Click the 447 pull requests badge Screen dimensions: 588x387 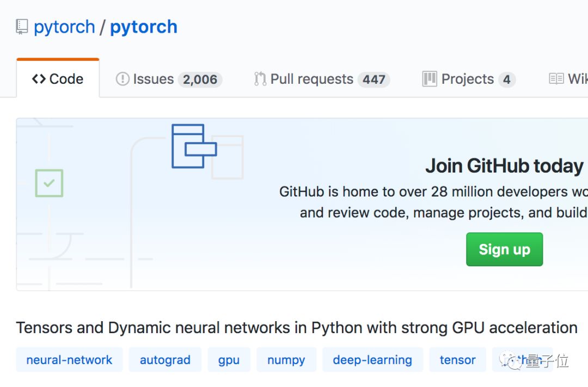click(x=374, y=79)
